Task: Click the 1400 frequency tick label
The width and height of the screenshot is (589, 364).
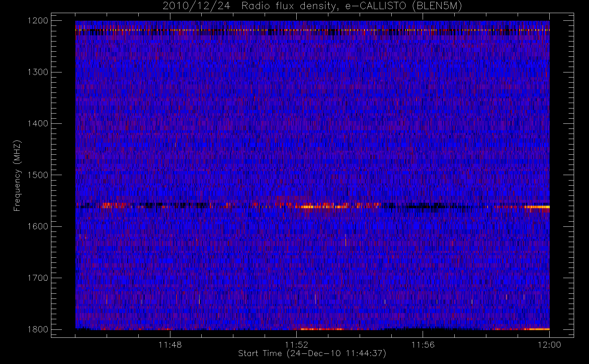Action: click(x=38, y=123)
